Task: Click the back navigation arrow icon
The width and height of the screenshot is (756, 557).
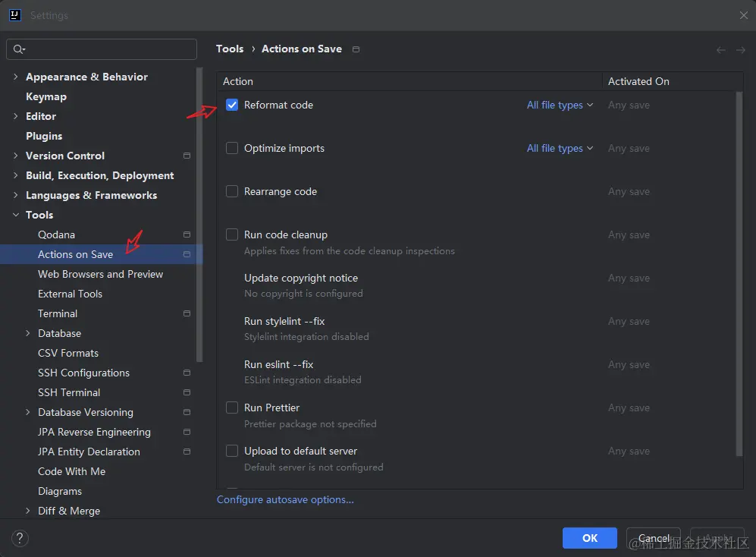Action: [721, 50]
